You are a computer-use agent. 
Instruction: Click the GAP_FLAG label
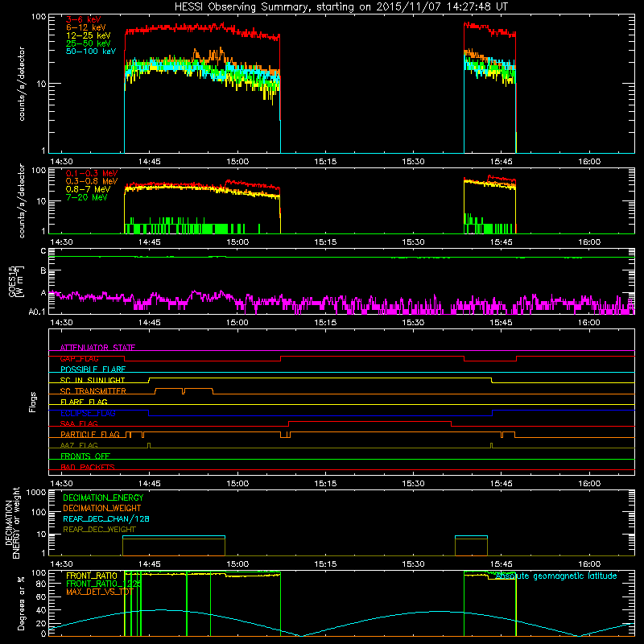coord(79,358)
